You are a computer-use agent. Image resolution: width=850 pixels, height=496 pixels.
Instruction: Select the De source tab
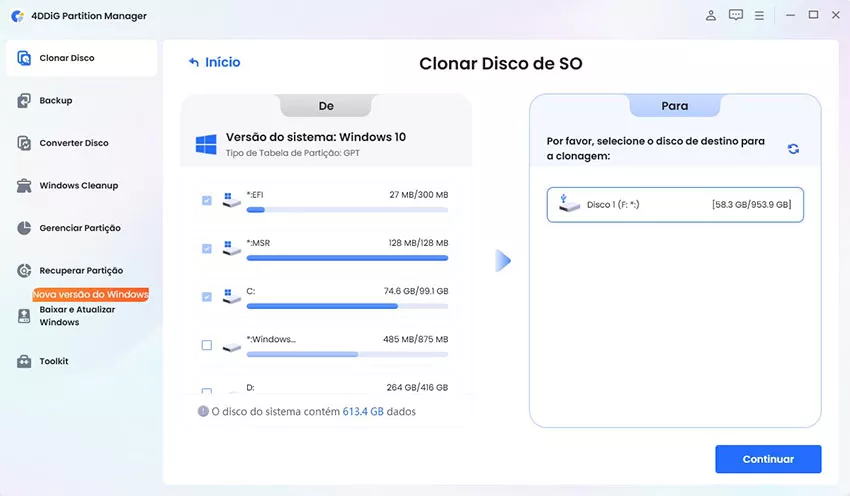pos(326,106)
